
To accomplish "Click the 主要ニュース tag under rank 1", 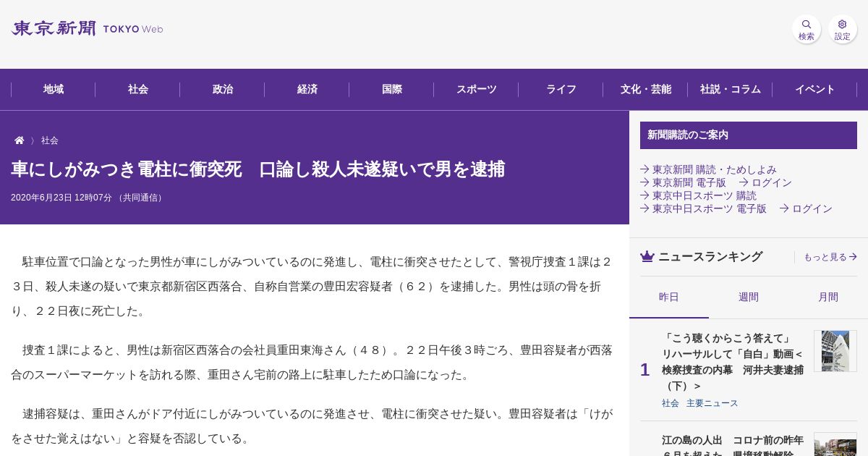I will tap(712, 403).
